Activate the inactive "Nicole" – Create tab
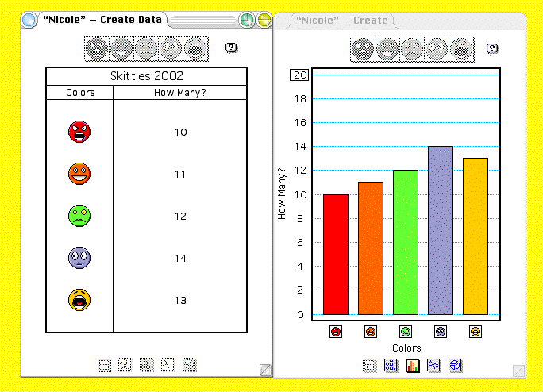The image size is (543, 392). pos(342,21)
